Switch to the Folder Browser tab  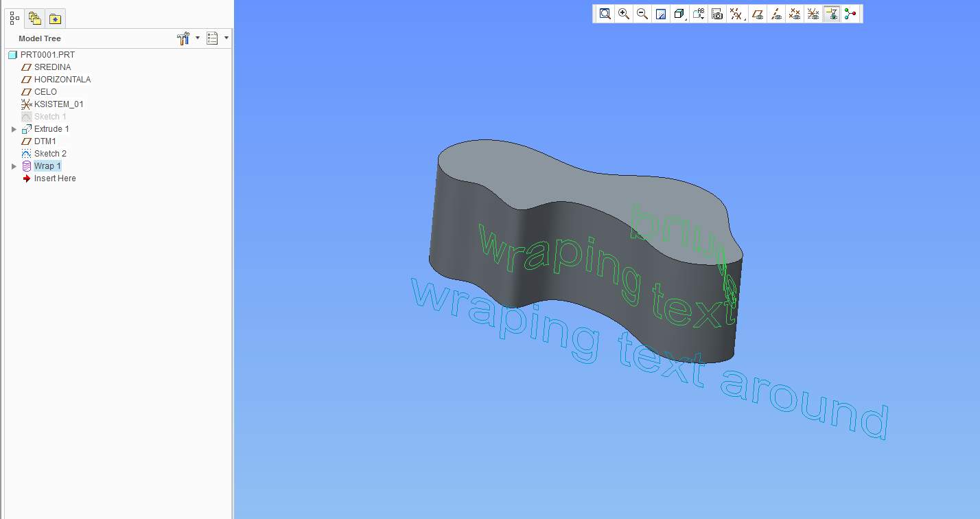(x=35, y=19)
